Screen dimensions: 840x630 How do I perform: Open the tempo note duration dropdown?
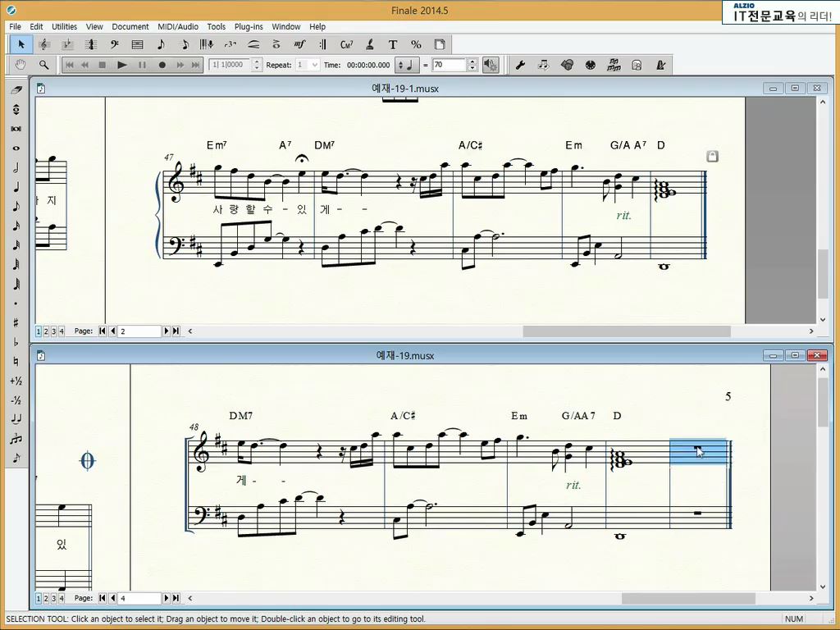[407, 65]
